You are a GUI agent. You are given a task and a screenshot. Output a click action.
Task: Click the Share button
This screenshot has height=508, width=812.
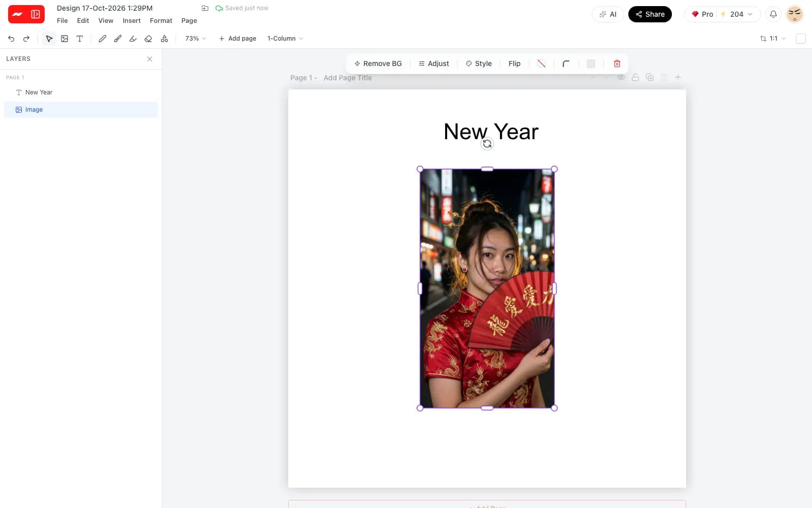click(x=650, y=14)
